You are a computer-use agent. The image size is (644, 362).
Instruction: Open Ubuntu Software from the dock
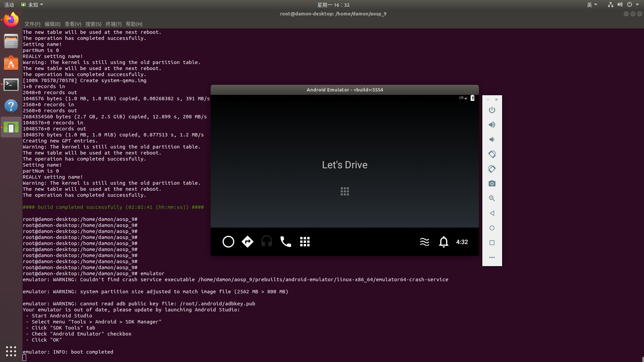(x=11, y=63)
